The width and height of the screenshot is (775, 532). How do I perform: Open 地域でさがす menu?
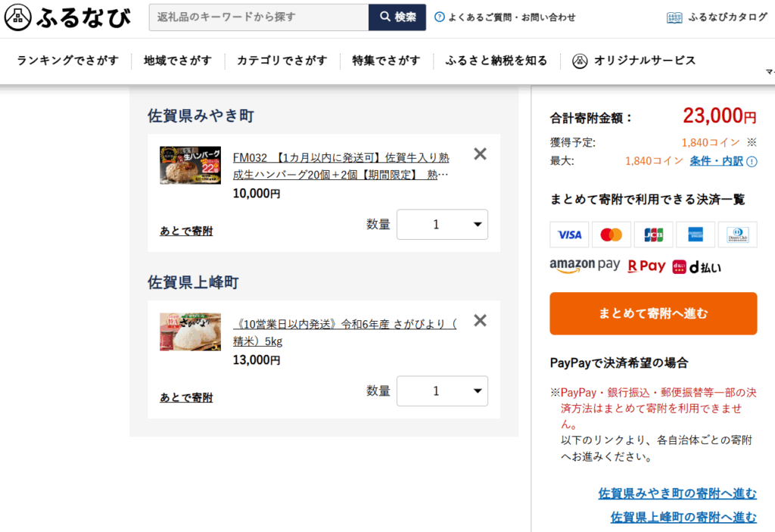(178, 61)
